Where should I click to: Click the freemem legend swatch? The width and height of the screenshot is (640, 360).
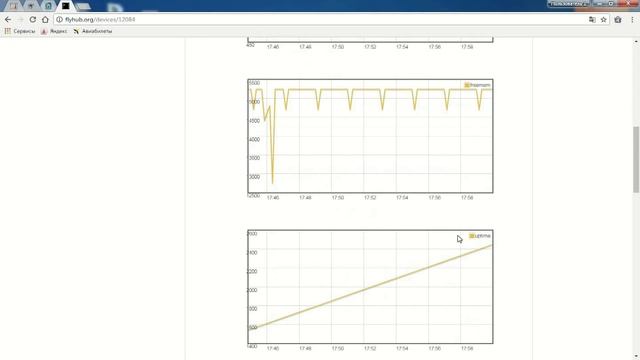[x=467, y=85]
